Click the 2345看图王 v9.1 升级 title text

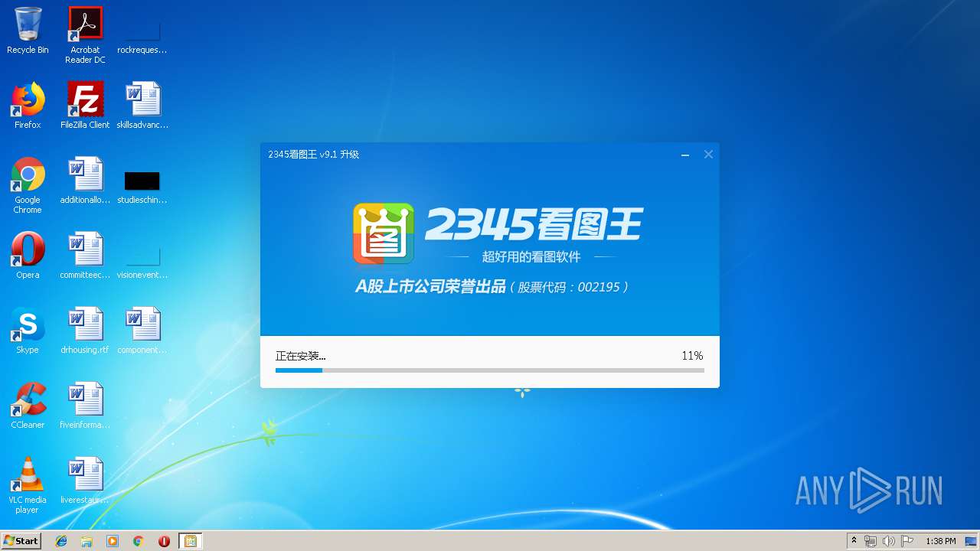[313, 154]
